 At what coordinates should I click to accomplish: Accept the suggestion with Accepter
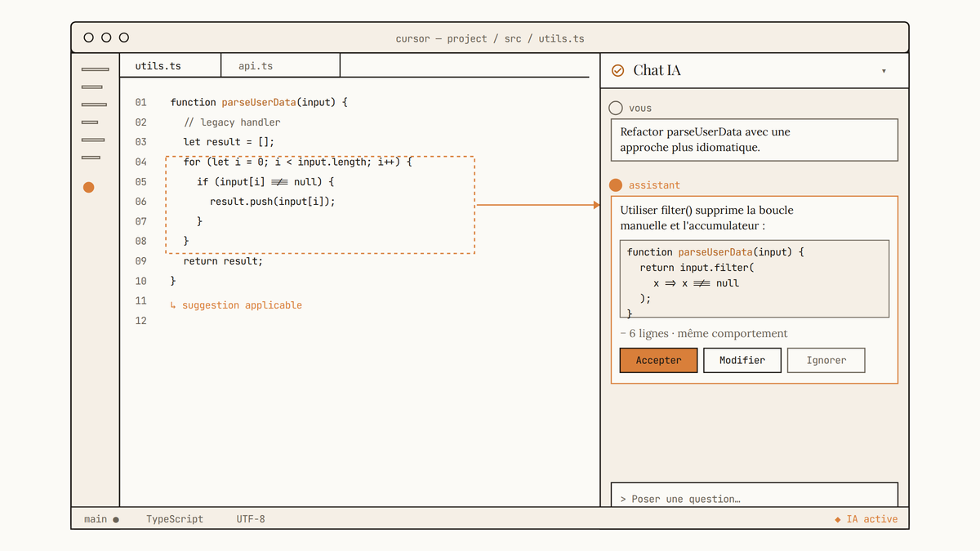[x=658, y=360]
